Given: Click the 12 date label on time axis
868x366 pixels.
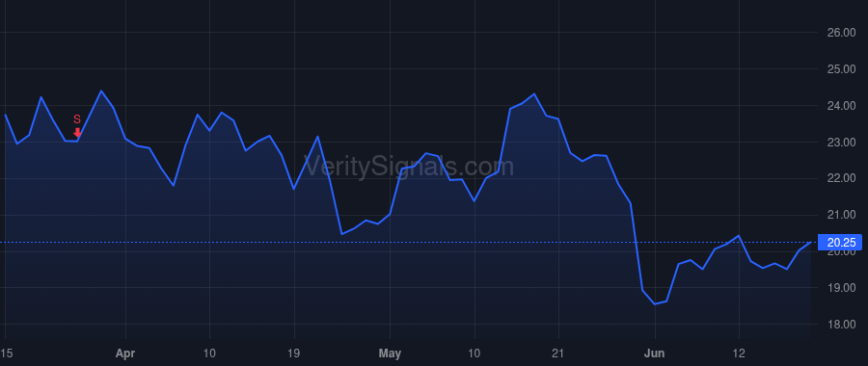Looking at the screenshot, I should 739,353.
